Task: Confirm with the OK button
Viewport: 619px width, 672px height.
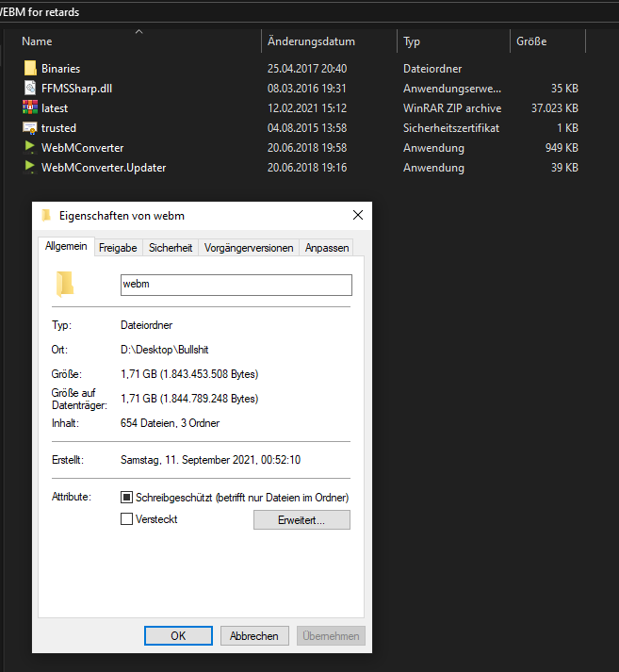Action: tap(178, 635)
